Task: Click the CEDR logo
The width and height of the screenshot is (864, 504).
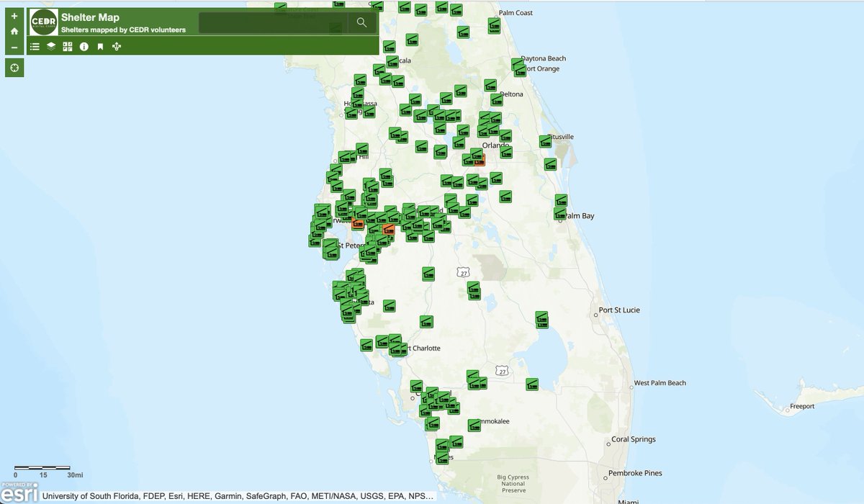Action: tap(43, 23)
